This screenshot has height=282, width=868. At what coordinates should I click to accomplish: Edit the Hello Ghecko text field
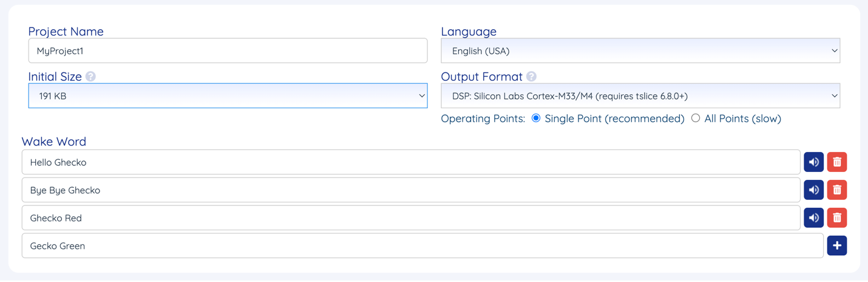click(411, 162)
